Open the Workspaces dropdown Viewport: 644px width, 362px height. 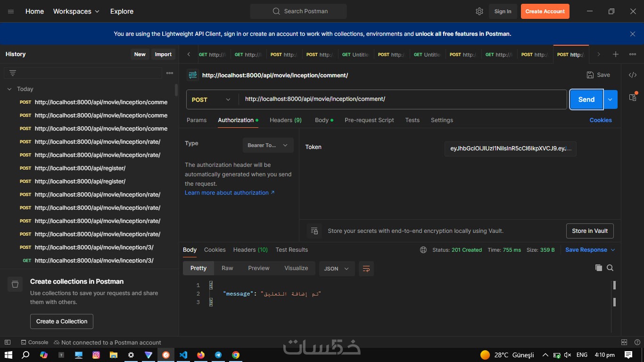pos(76,11)
